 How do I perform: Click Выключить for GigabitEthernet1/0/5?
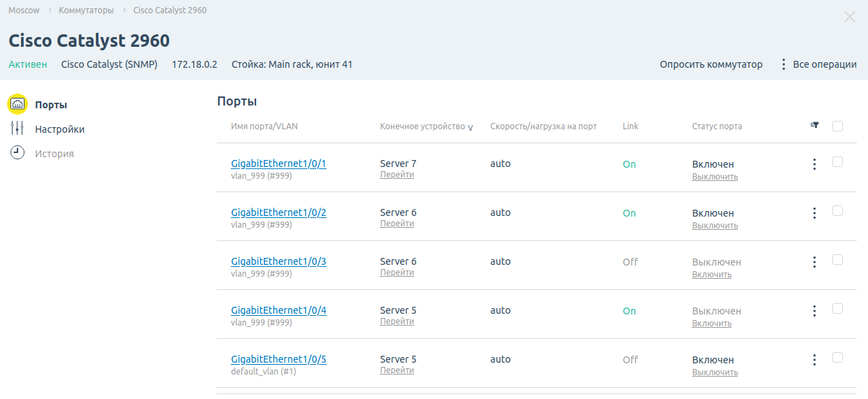coord(715,372)
